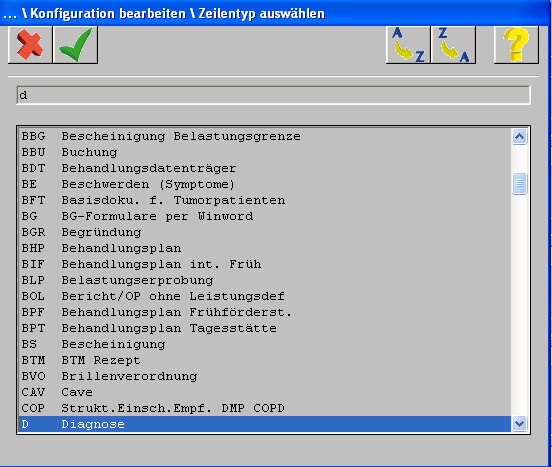Select BBG Bescheinigung Belastungsgrenze row
The image size is (552, 467).
[265, 136]
